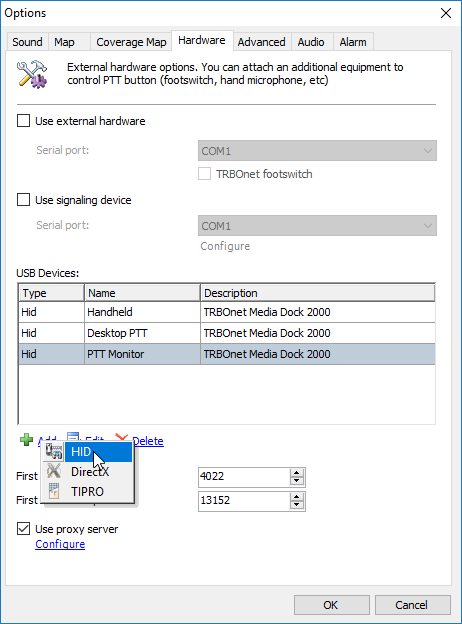
Task: Choose TIPRO from the Add menu
Action: (88, 491)
